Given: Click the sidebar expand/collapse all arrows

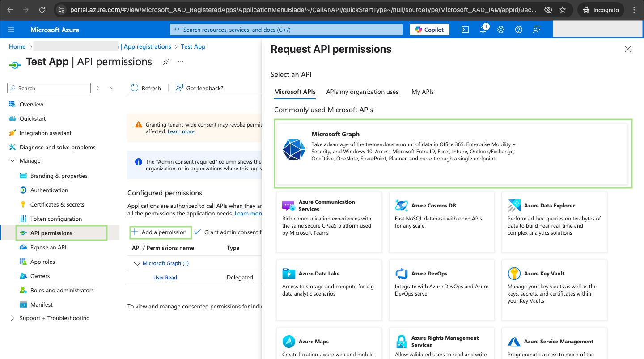Looking at the screenshot, I should (x=98, y=88).
